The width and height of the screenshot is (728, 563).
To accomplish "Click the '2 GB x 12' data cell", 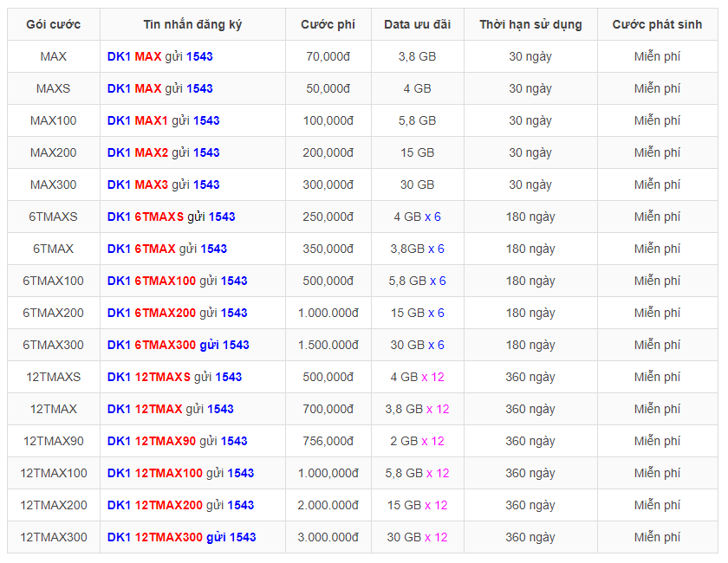I will pos(418,441).
